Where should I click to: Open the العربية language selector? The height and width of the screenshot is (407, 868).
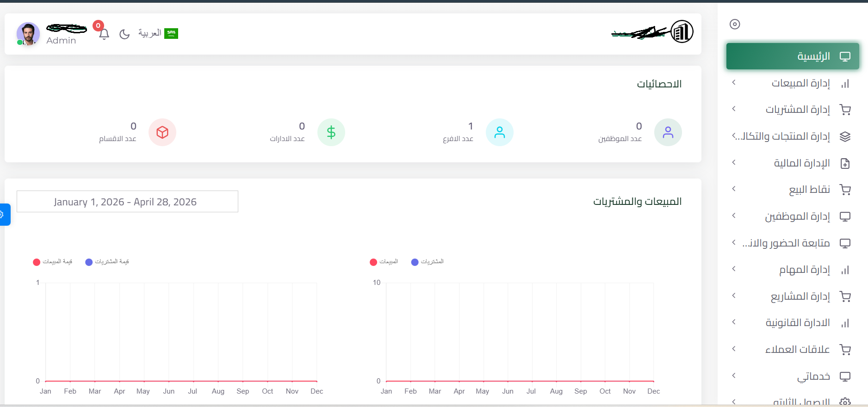[150, 33]
